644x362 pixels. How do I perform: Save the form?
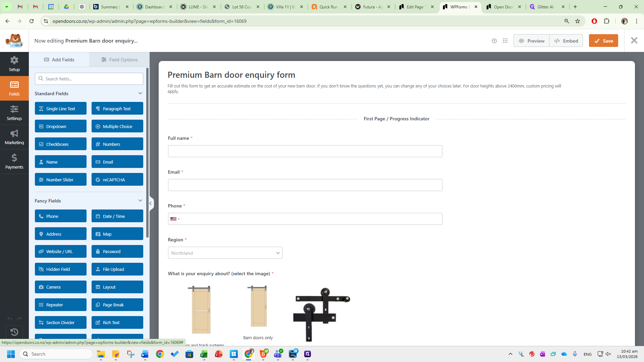click(603, 41)
